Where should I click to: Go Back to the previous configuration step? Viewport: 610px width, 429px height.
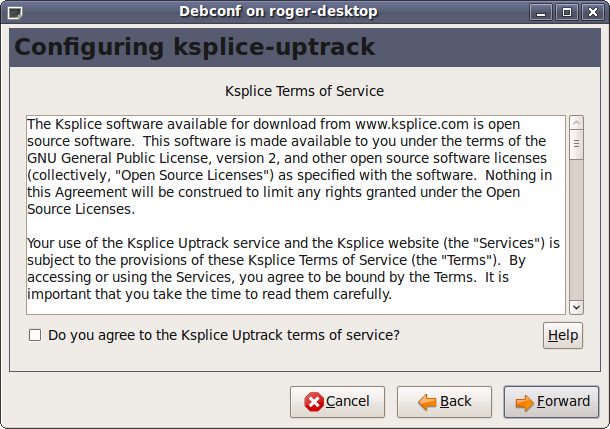444,402
